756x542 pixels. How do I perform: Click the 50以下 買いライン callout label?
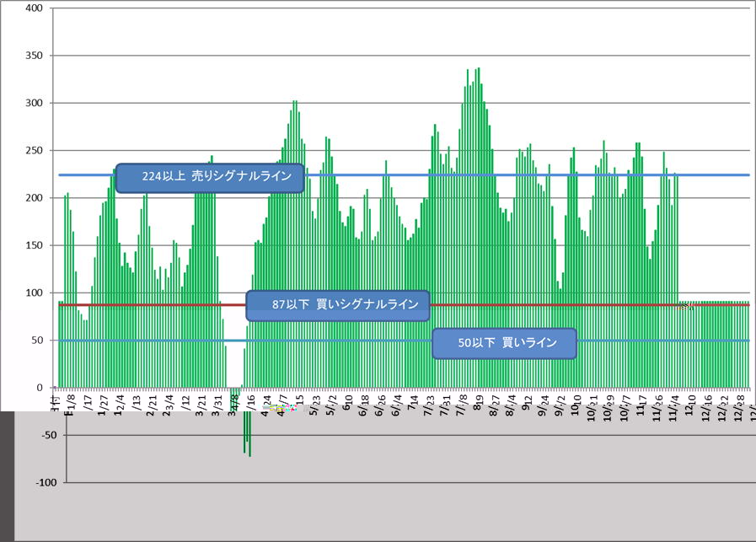[504, 344]
